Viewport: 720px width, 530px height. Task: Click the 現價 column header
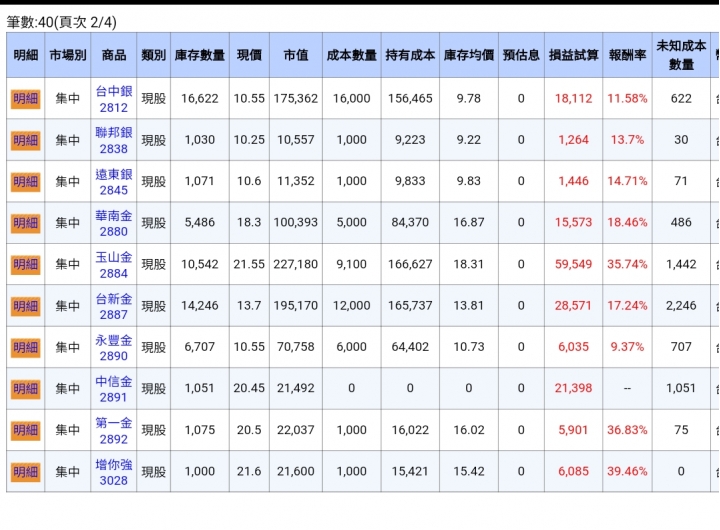coord(249,55)
